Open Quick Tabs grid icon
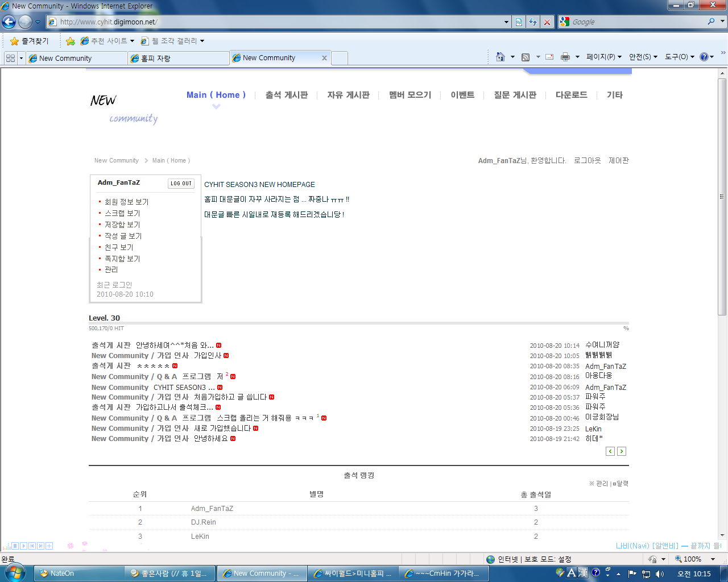This screenshot has width=728, height=582. (10, 58)
